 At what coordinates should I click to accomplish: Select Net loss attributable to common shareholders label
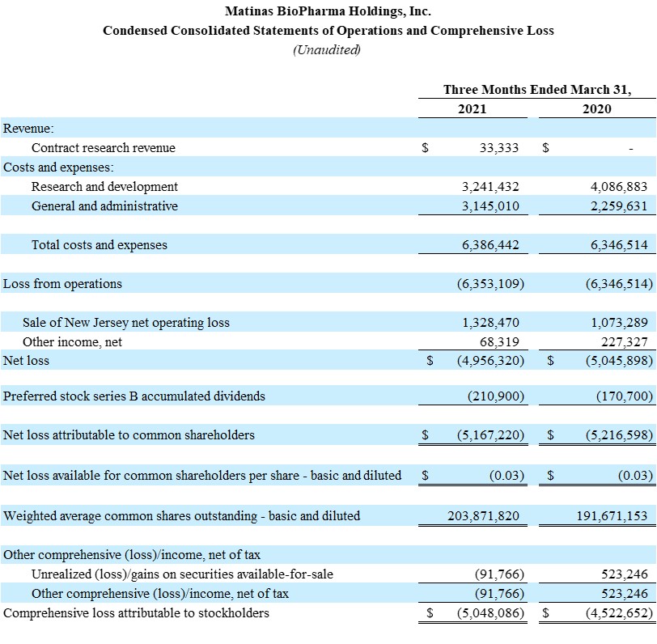[129, 435]
